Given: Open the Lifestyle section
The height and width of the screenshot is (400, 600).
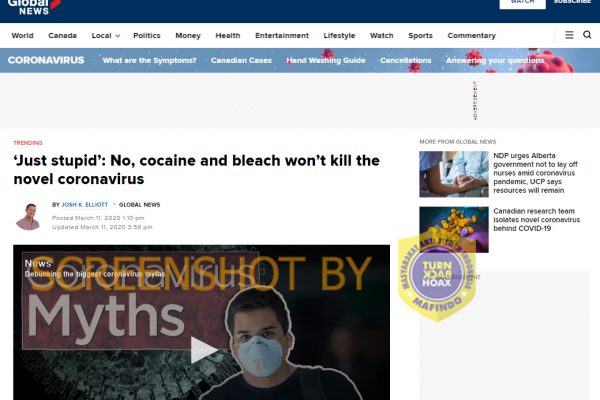Looking at the screenshot, I should pos(339,36).
